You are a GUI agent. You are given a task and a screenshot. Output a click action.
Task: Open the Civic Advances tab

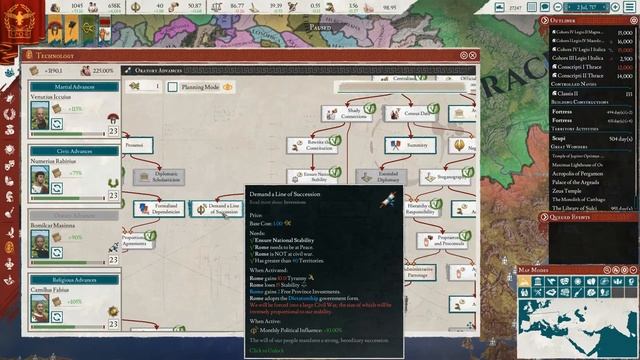tap(74, 151)
